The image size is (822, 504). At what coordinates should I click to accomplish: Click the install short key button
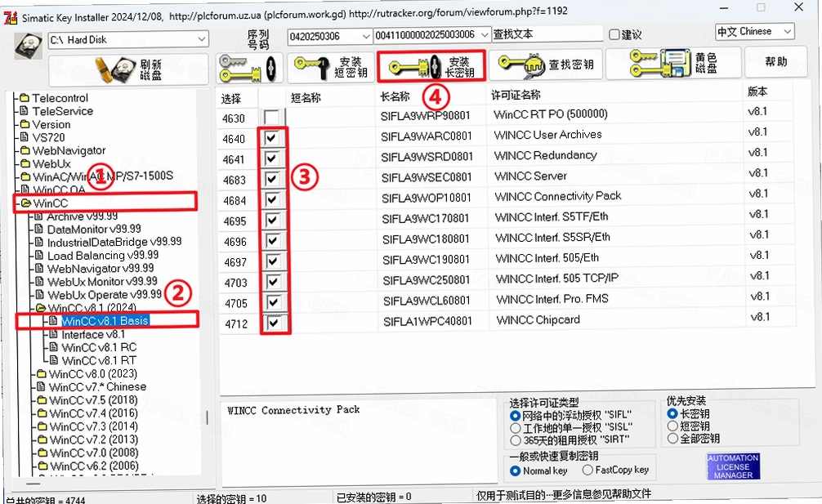[331, 68]
